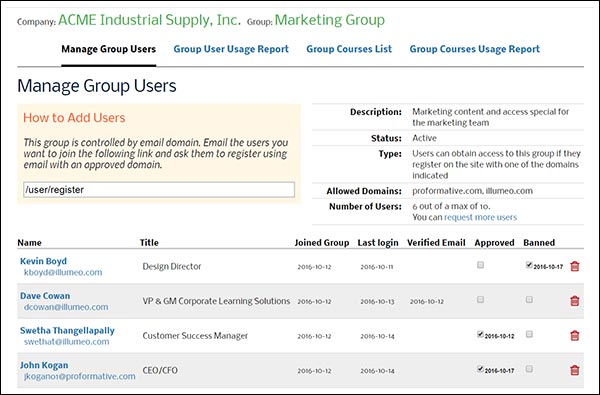The width and height of the screenshot is (600, 395).
Task: Open Dave Cowan's profile link
Action: point(45,296)
